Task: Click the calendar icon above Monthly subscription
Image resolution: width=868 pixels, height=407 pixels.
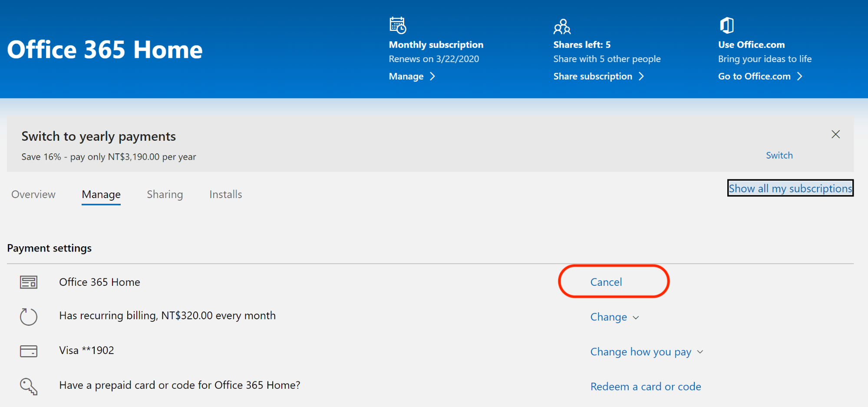Action: pyautogui.click(x=397, y=26)
